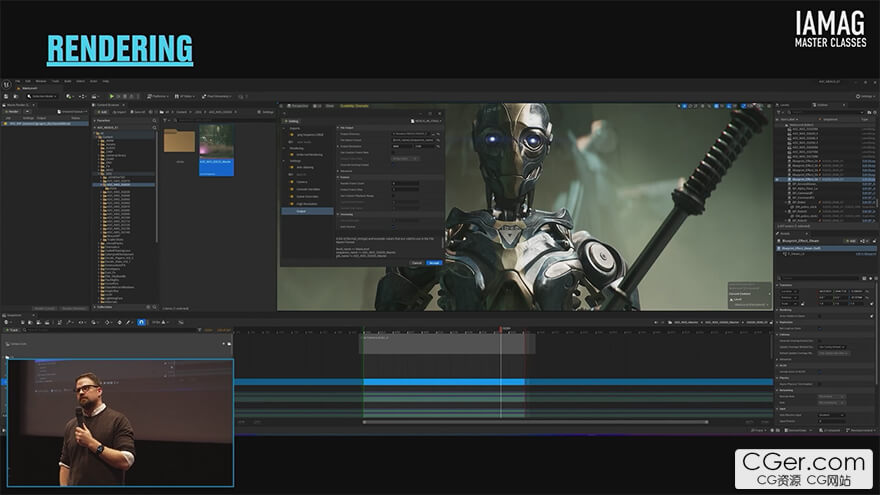This screenshot has height=495, width=880.
Task: Click the Sequencer find in content browser icon
Action: [30, 322]
